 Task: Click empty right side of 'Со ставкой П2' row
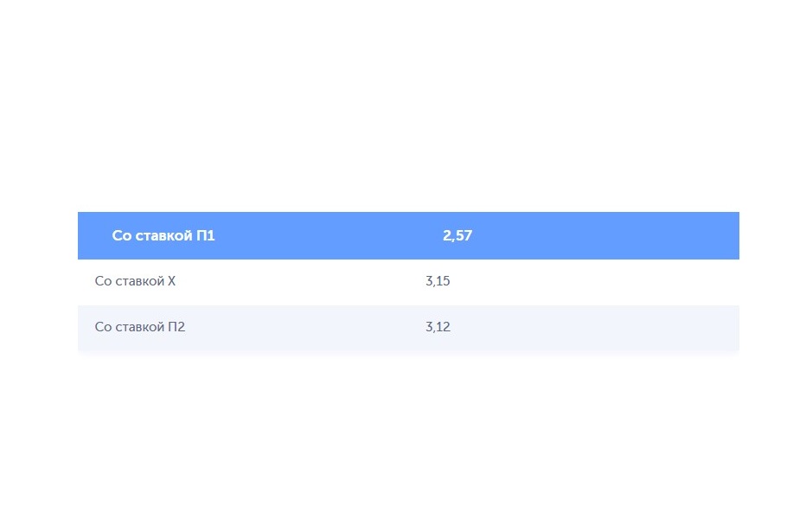596,328
